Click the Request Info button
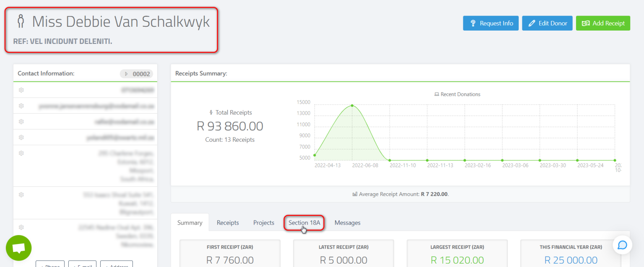Image resolution: width=644 pixels, height=267 pixels. (491, 23)
